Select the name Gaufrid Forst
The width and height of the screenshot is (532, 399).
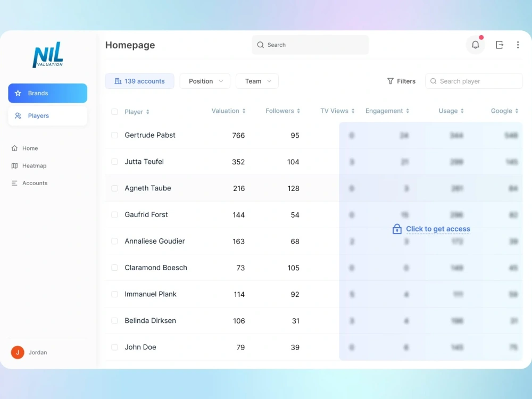(146, 214)
